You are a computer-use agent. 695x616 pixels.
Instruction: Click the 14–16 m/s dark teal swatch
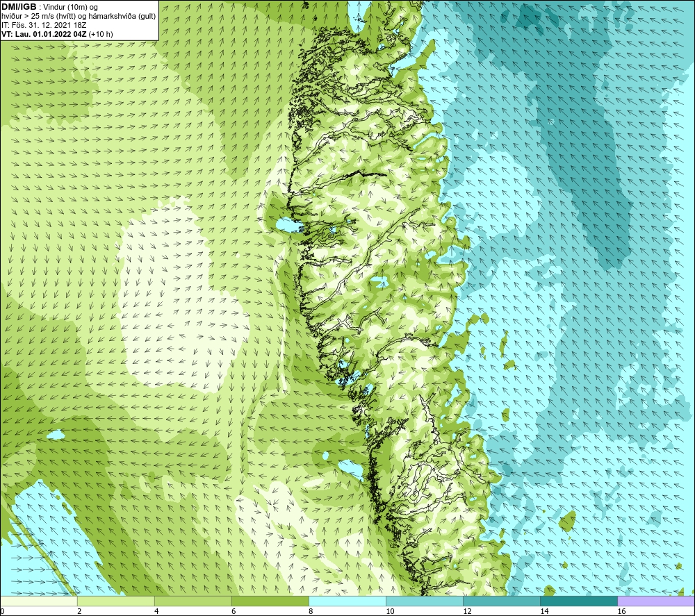pos(578,601)
